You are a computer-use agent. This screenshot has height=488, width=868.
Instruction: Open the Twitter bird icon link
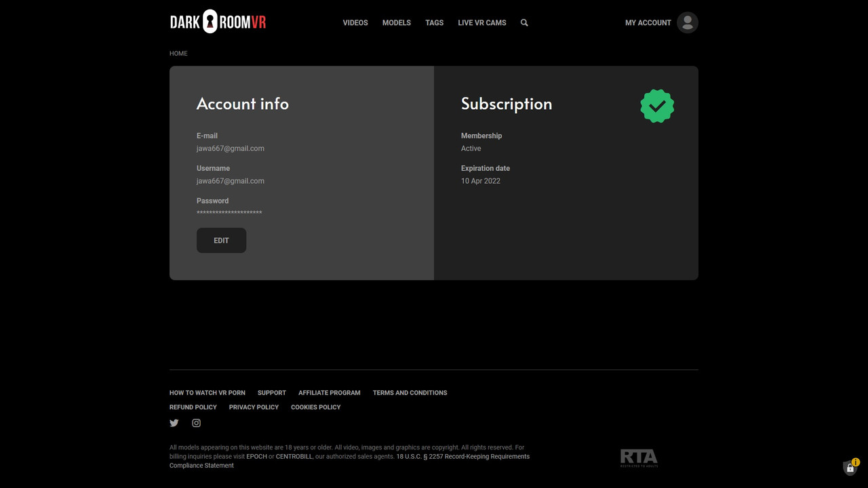(x=174, y=423)
